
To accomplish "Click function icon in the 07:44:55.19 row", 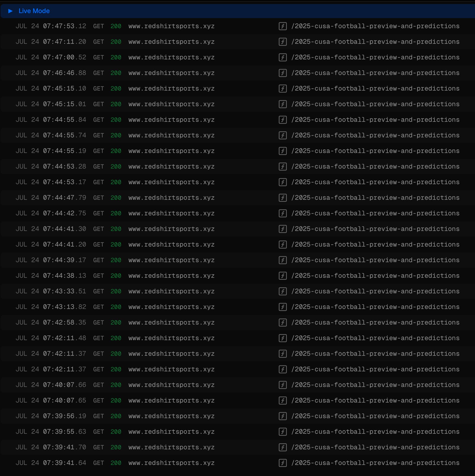I will point(283,151).
